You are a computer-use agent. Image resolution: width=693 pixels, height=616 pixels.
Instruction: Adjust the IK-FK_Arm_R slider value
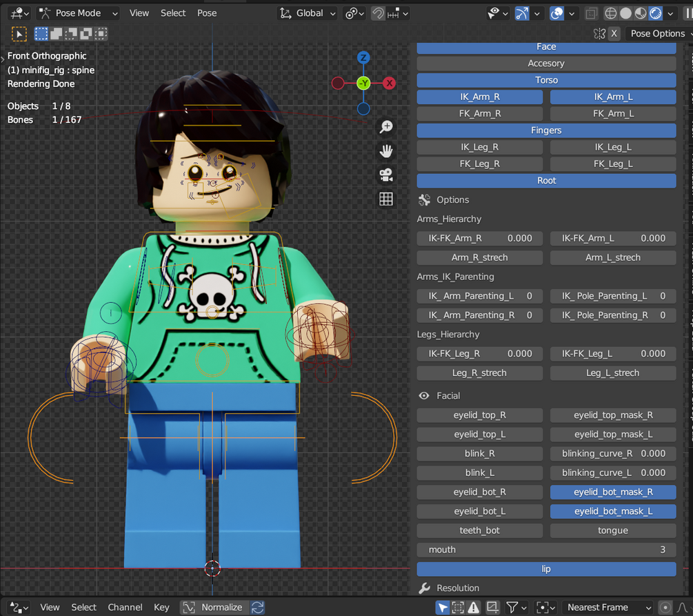(479, 239)
